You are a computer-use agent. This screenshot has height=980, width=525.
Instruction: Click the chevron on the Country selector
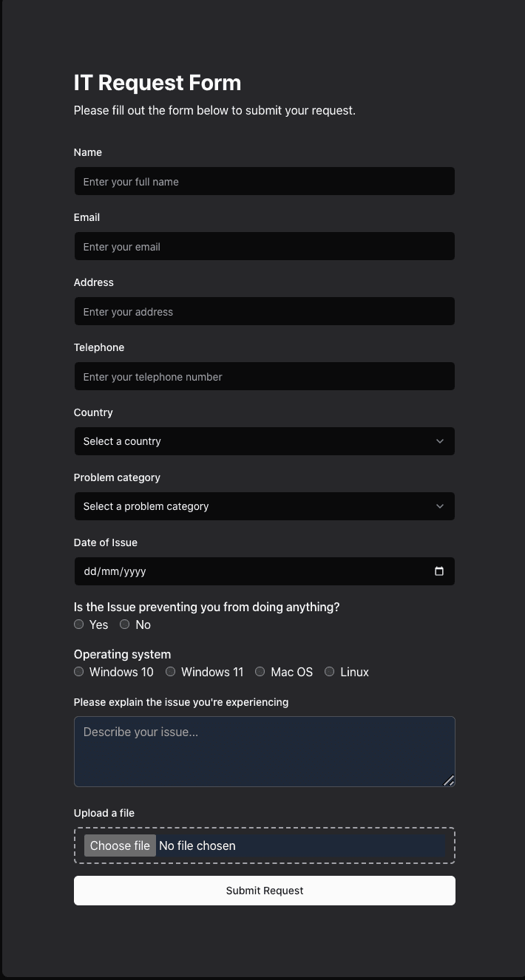click(441, 441)
